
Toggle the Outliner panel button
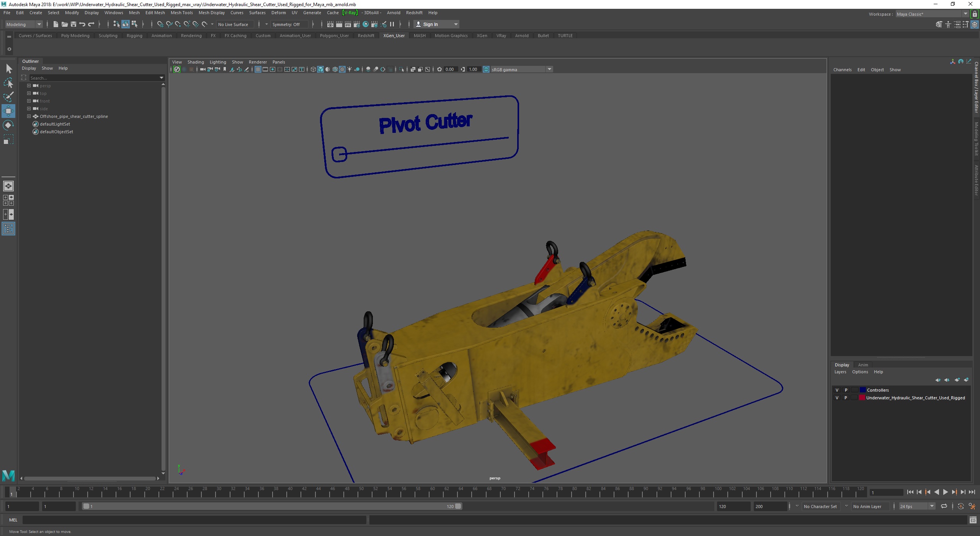(8, 229)
